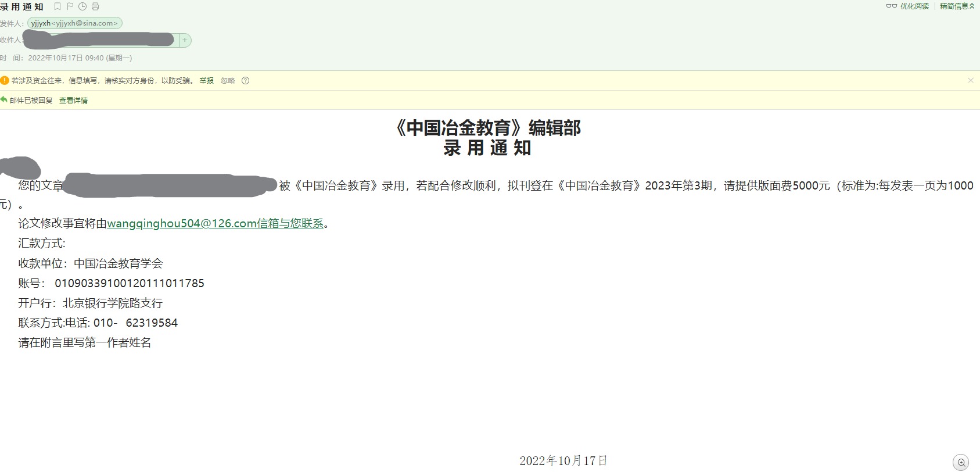Print the email using the printer icon
Viewport: 980px width, 472px height.
(x=95, y=6)
